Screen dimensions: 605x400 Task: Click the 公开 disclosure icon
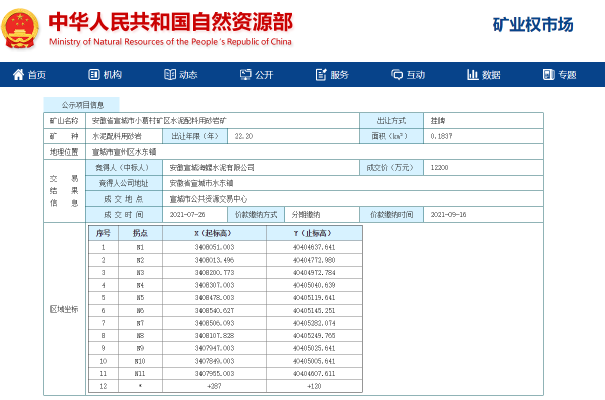pos(245,75)
